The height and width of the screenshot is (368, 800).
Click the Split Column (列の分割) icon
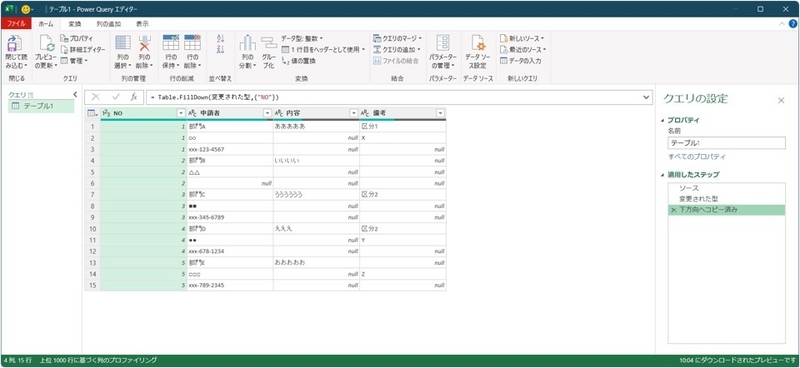[x=247, y=44]
